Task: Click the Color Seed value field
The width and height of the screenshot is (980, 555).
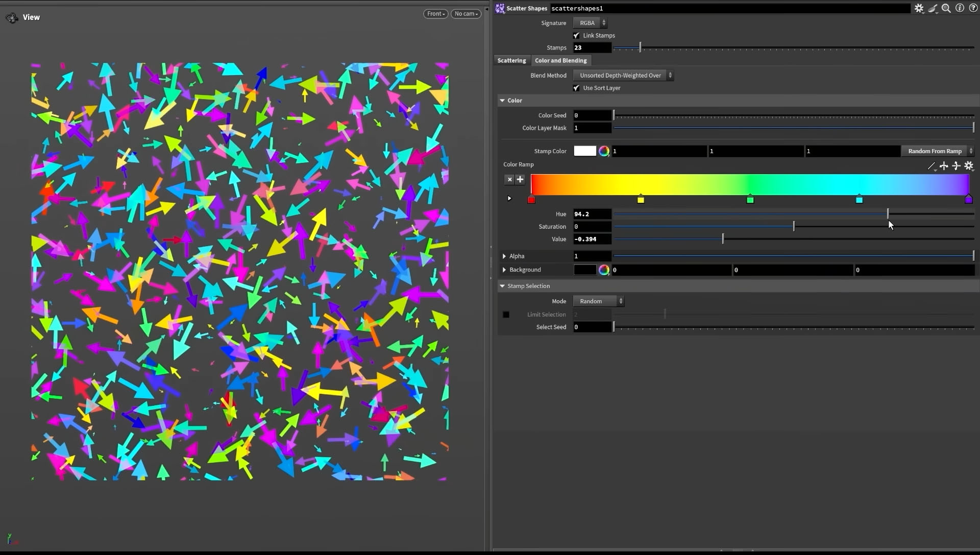Action: point(592,115)
